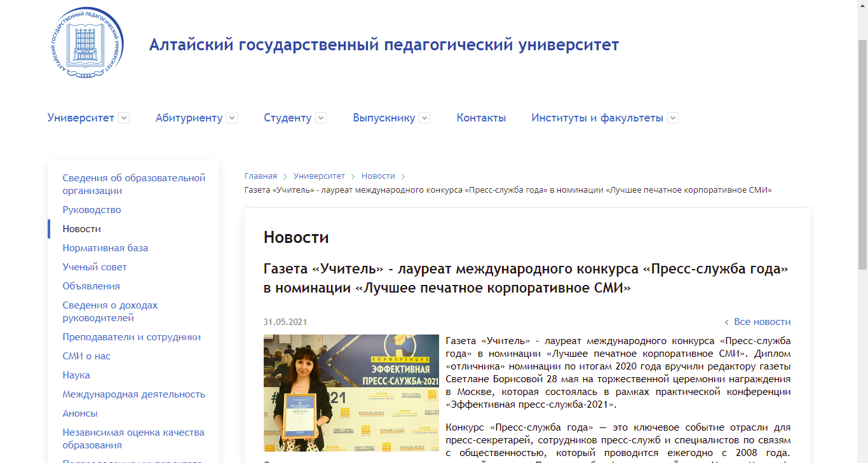Click the university round logo emblem
This screenshot has height=463, width=868.
86,43
